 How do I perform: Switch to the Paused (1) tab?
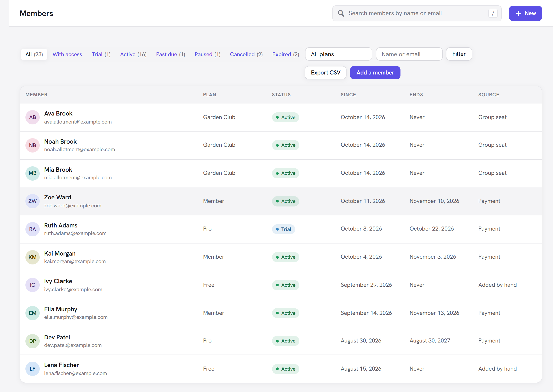[x=207, y=54]
